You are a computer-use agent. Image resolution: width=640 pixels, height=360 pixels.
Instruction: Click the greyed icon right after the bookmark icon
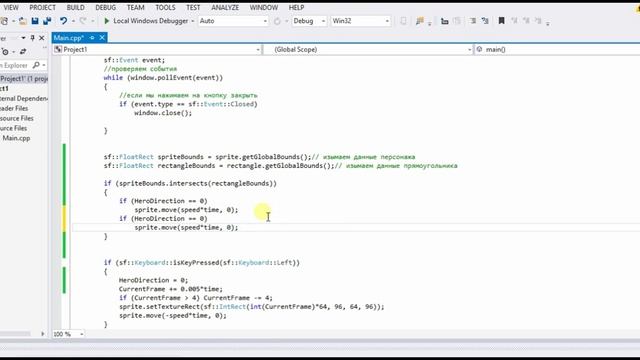pos(514,21)
